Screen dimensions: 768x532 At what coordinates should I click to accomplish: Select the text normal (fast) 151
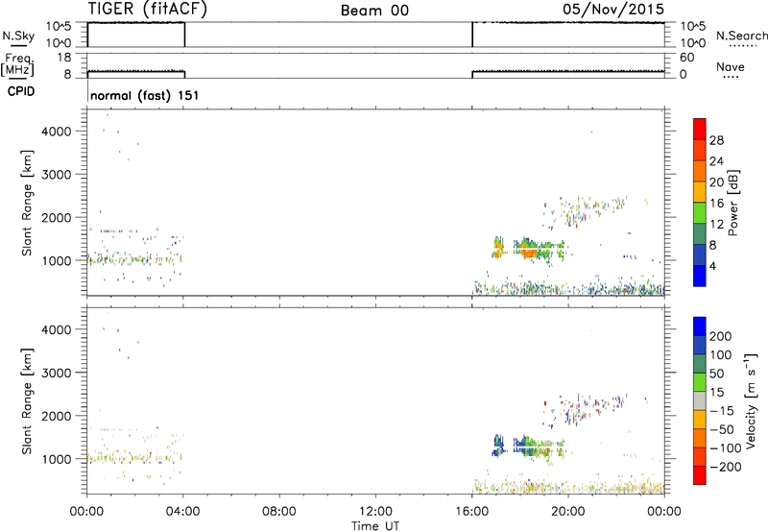[x=145, y=95]
